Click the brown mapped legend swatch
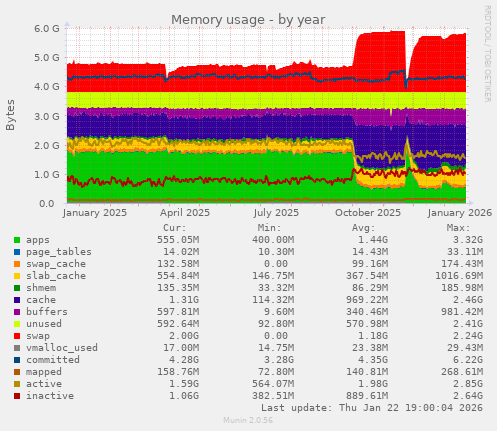Viewport: 497px width, 431px height. (x=17, y=372)
